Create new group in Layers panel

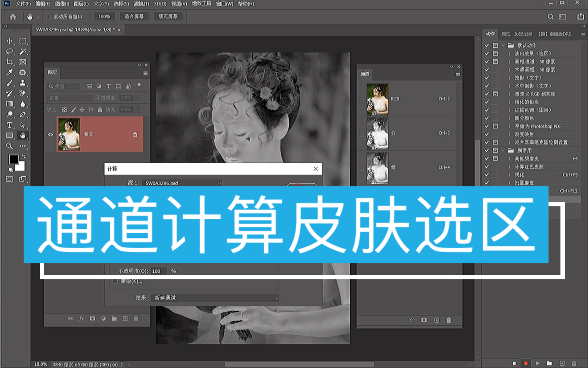[x=114, y=319]
